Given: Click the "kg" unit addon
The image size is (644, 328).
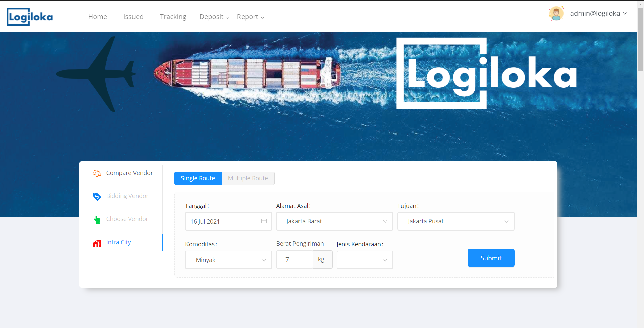Looking at the screenshot, I should (x=323, y=260).
